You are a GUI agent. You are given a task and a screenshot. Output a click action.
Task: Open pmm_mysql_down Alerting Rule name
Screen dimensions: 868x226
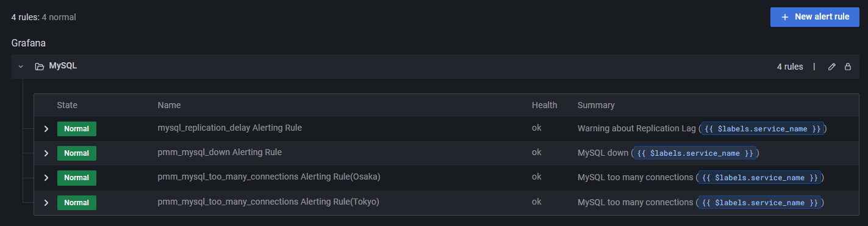coord(220,152)
